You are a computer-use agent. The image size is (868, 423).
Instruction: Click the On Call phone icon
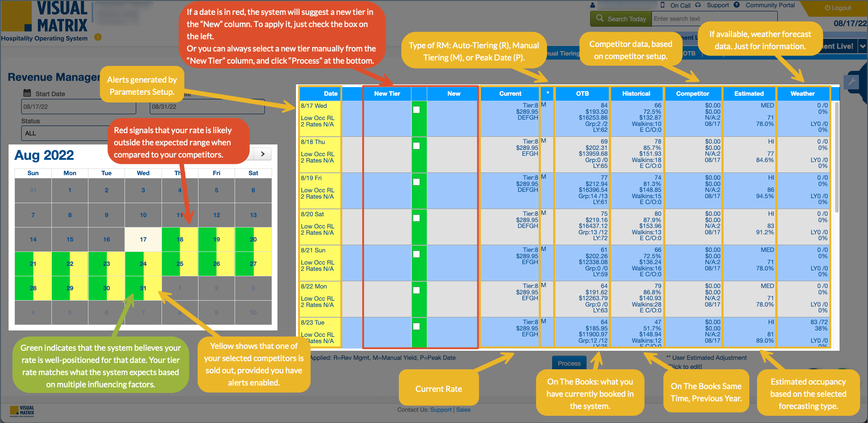point(663,5)
